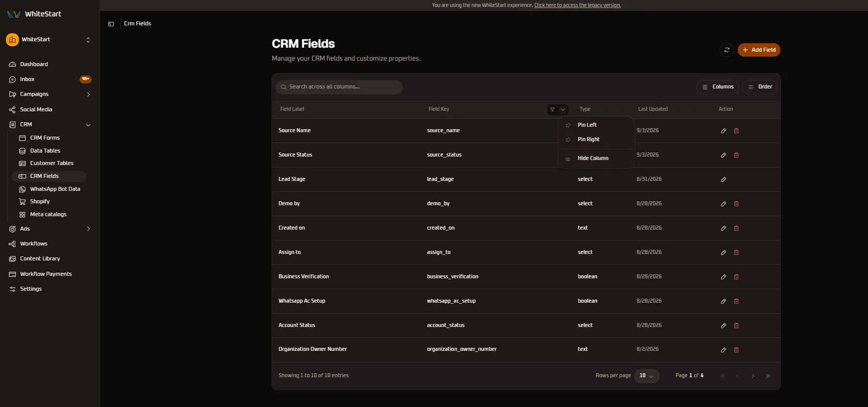Edit the Account Status field
Image resolution: width=868 pixels, height=407 pixels.
[723, 326]
